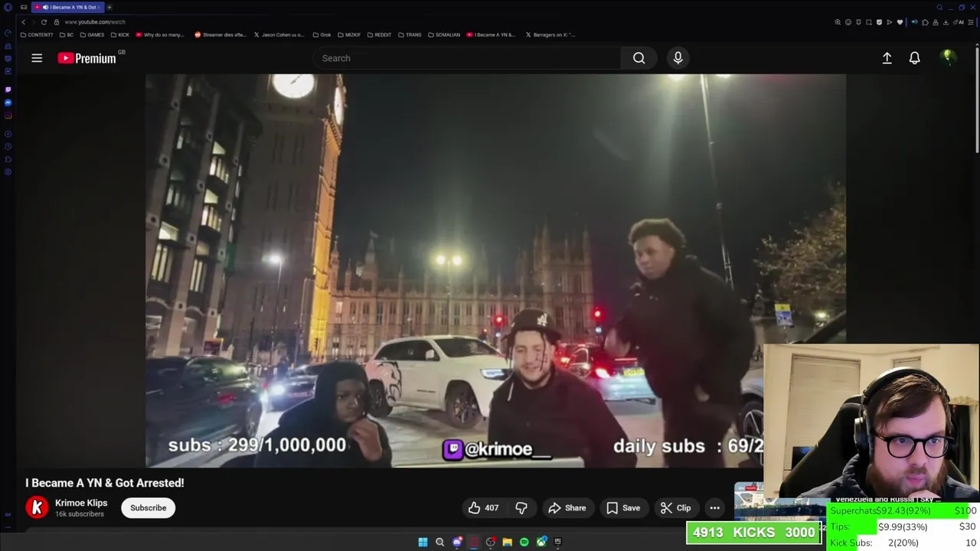Open 'Streamer dies afte...' bookmark
This screenshot has width=980, height=551.
click(x=220, y=34)
